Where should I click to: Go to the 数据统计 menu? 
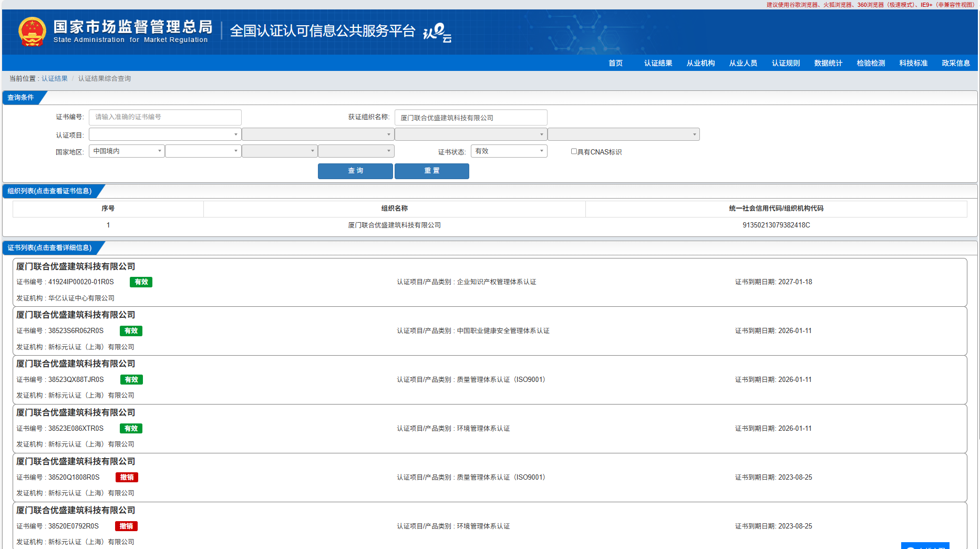[828, 63]
